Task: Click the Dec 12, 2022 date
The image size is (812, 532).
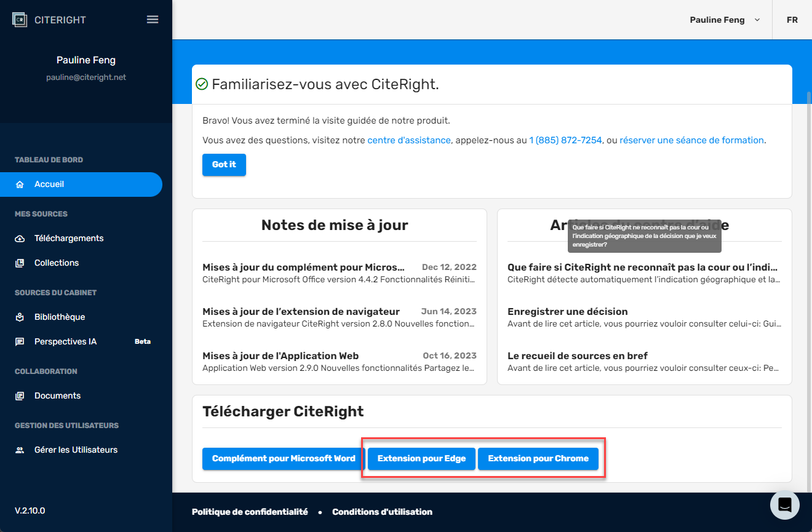Action: (x=449, y=267)
